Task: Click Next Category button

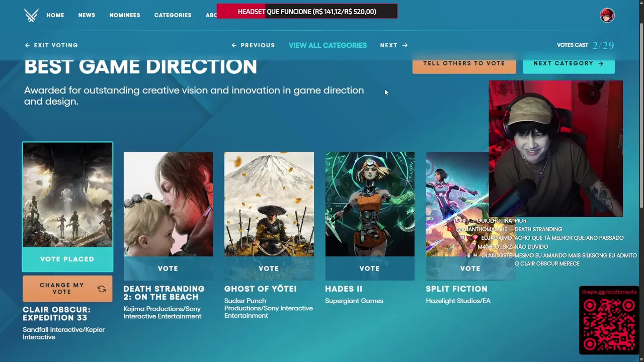Action: [569, 64]
